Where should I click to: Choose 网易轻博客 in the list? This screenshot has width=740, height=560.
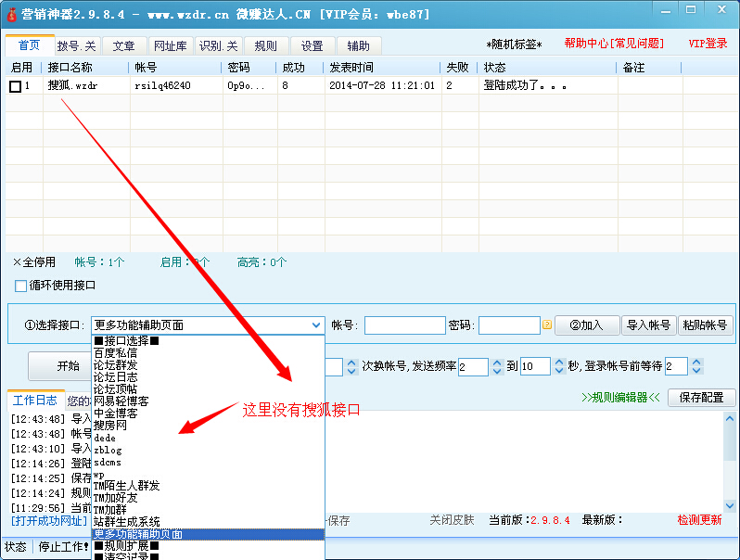121,401
